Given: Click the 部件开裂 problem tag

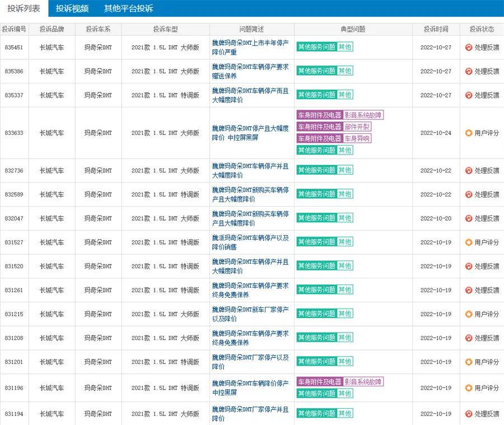Looking at the screenshot, I should [x=357, y=127].
